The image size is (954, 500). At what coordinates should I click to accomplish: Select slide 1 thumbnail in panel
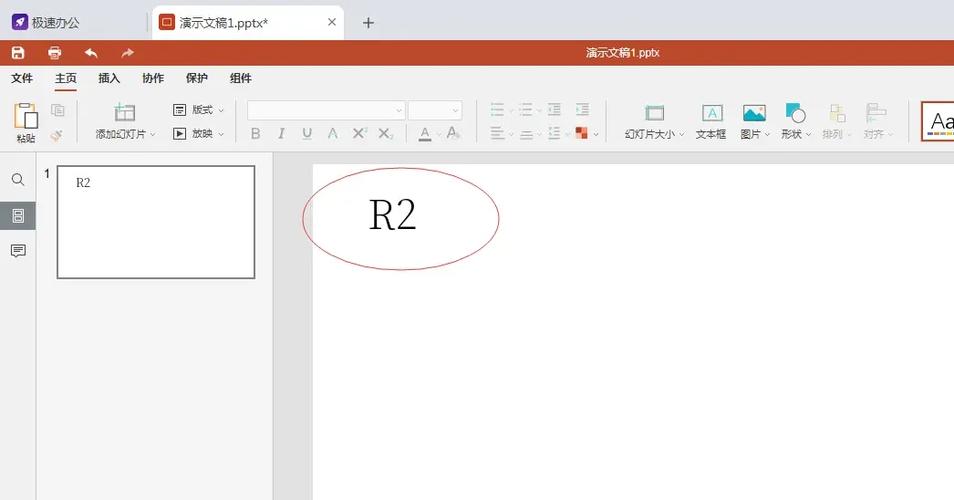pyautogui.click(x=156, y=222)
